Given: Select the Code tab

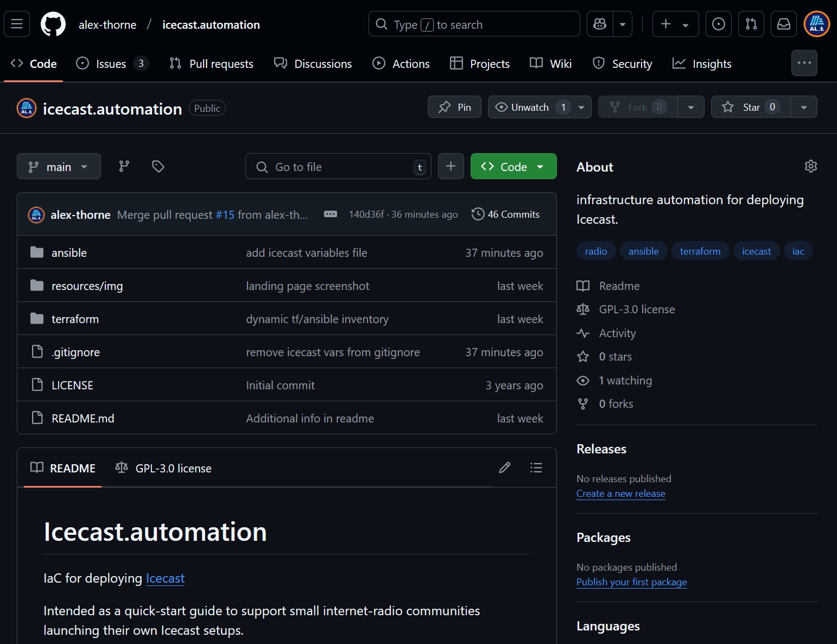Looking at the screenshot, I should click(x=34, y=64).
